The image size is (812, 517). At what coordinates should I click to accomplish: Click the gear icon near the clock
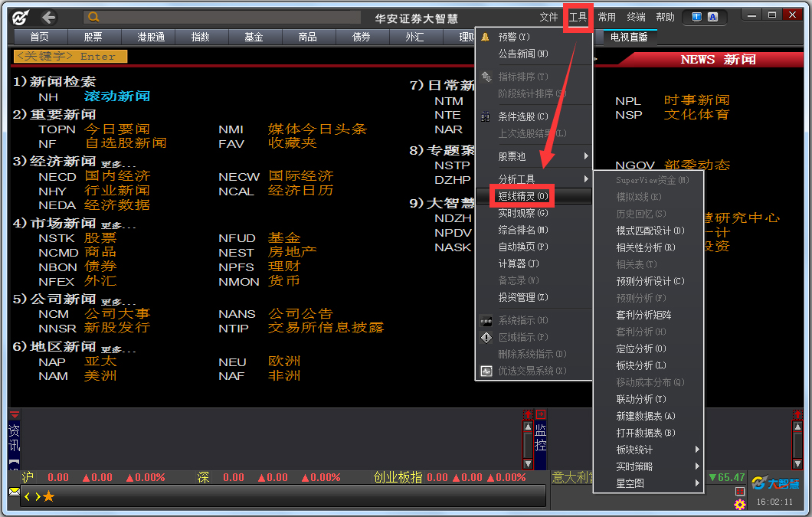[739, 505]
